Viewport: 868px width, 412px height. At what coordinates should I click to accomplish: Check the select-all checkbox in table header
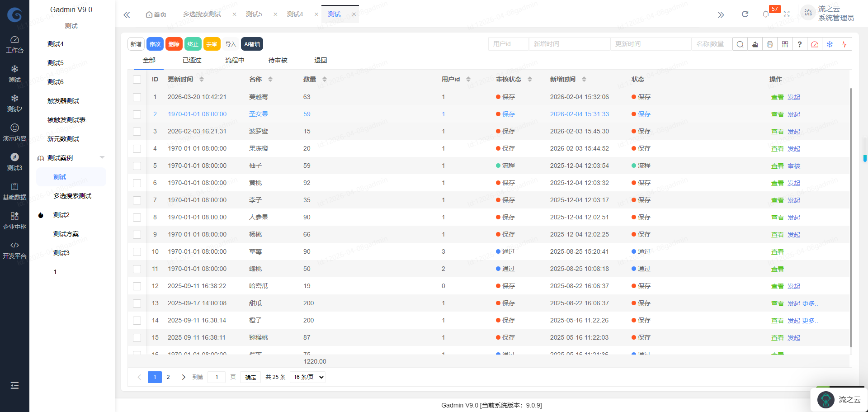[x=137, y=80]
